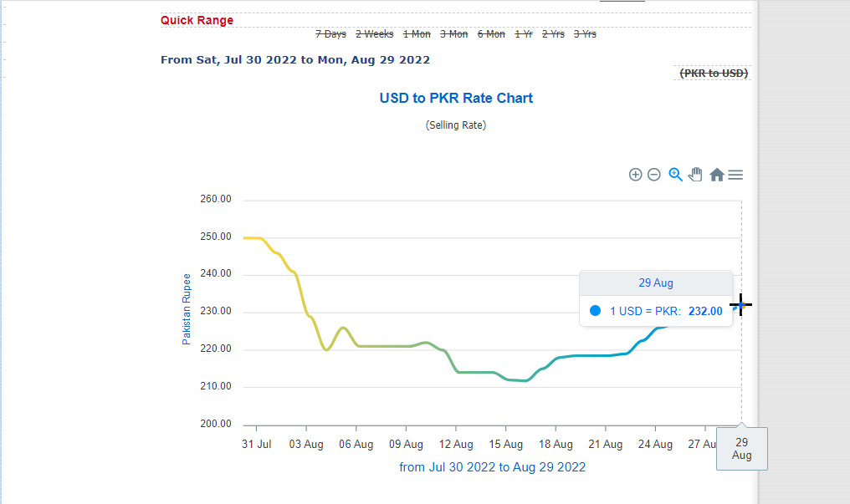Click the 200.00 y-axis label
The height and width of the screenshot is (504, 850).
pos(216,424)
